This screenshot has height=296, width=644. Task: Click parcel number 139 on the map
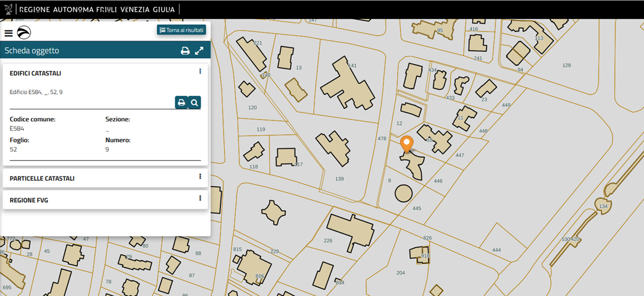click(339, 179)
